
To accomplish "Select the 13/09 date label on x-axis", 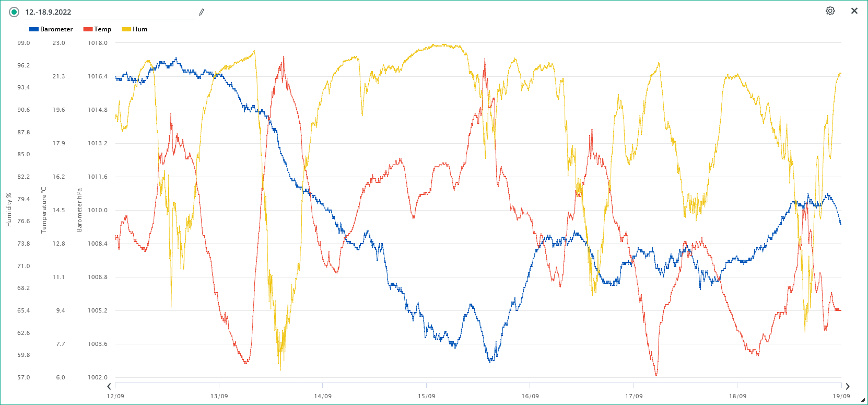I will pyautogui.click(x=219, y=396).
